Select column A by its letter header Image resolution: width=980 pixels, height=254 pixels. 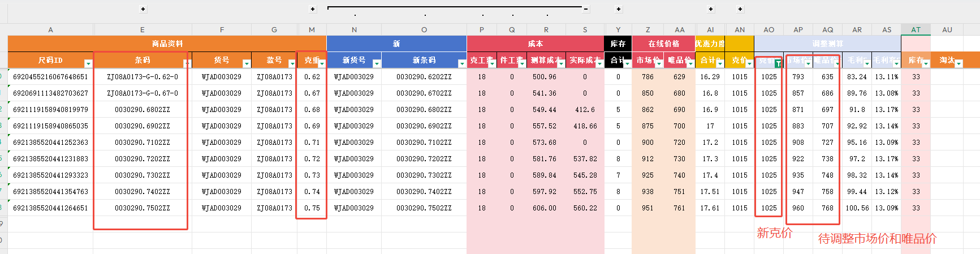(50, 30)
